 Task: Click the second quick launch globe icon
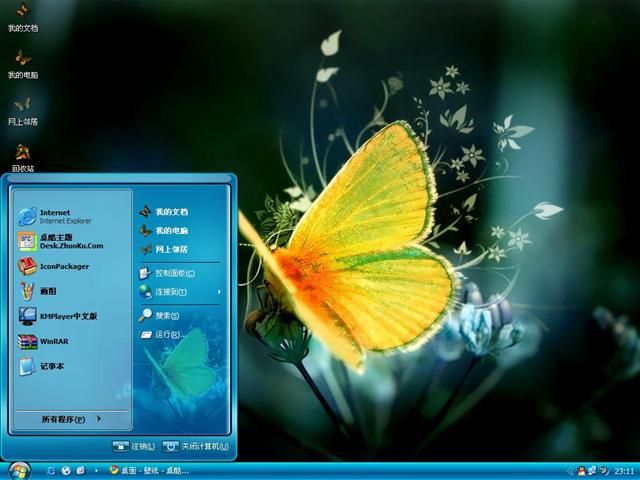(x=66, y=471)
